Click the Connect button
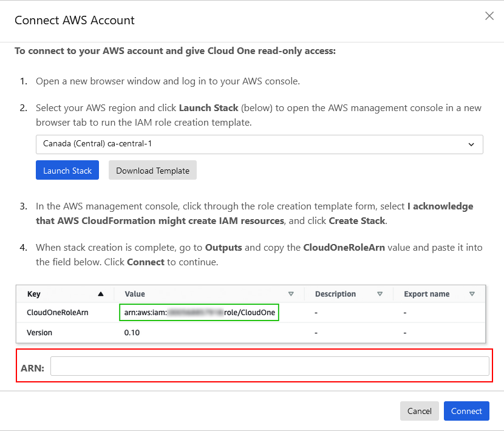 [466, 411]
